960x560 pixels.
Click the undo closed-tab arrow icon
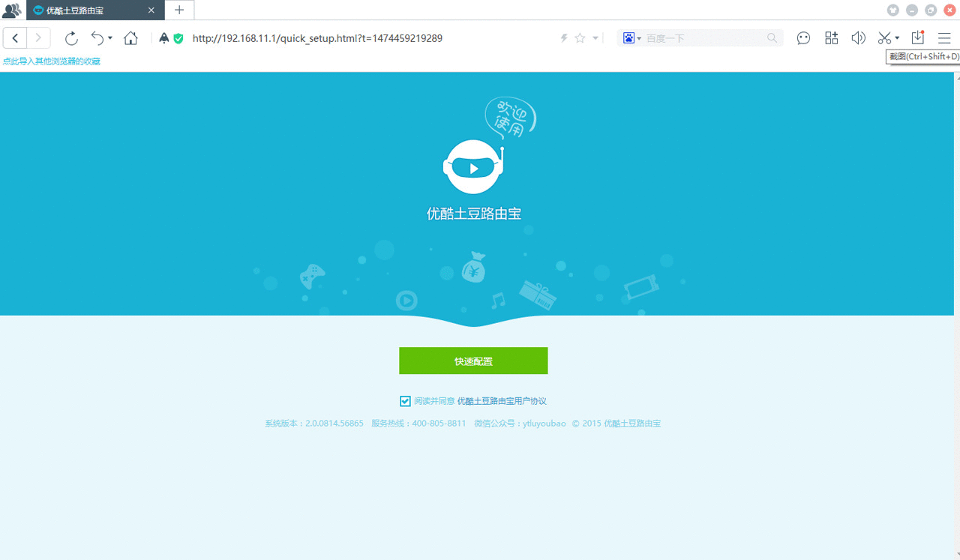pyautogui.click(x=97, y=38)
